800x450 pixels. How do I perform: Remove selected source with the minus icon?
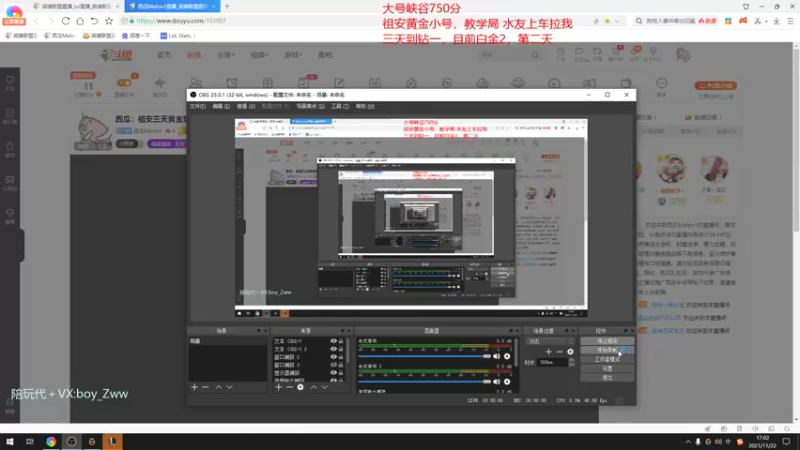[289, 387]
